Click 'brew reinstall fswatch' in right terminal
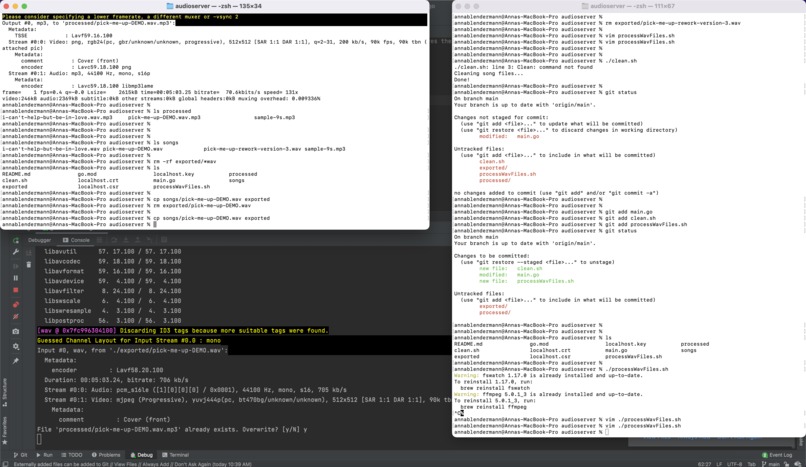This screenshot has height=467, width=806. [x=494, y=388]
